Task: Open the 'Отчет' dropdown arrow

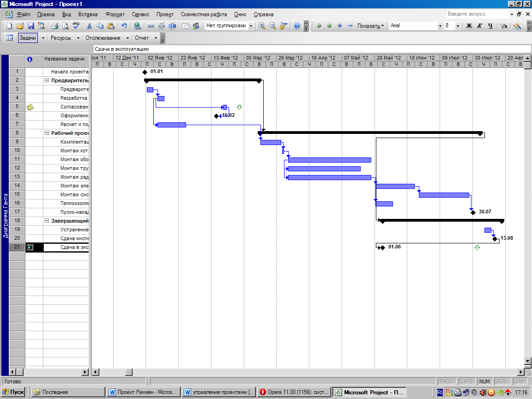Action: pyautogui.click(x=156, y=38)
